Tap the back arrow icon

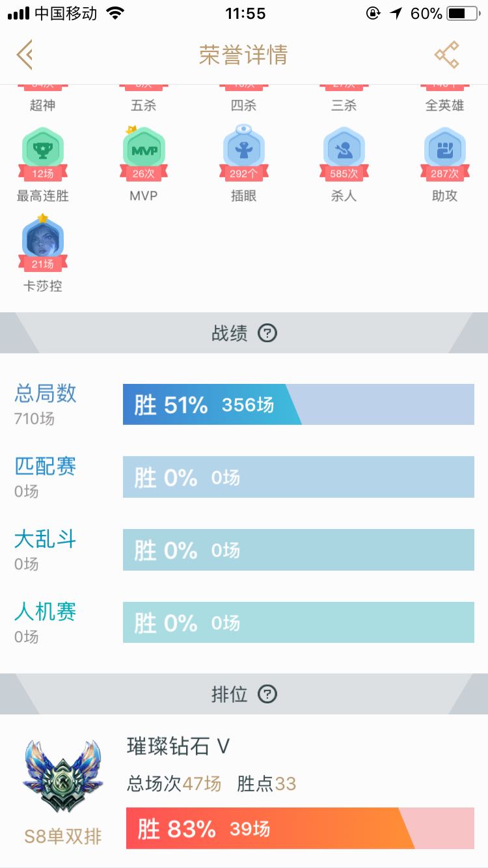25,55
